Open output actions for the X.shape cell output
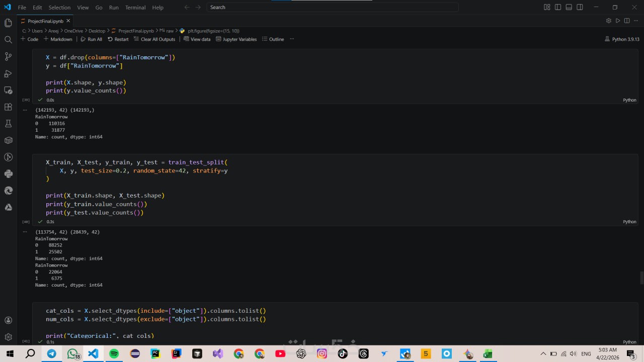This screenshot has height=362, width=644. 25,110
